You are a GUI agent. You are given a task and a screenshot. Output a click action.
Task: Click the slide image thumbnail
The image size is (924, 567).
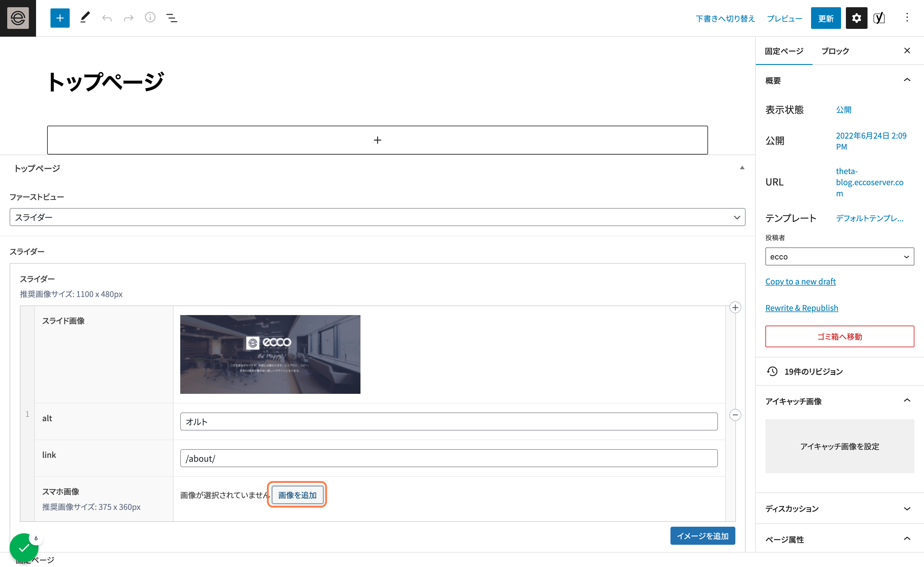270,354
